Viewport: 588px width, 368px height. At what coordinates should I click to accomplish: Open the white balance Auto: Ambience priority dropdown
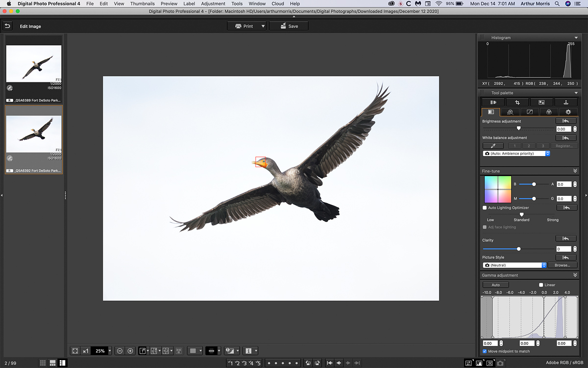coord(516,154)
